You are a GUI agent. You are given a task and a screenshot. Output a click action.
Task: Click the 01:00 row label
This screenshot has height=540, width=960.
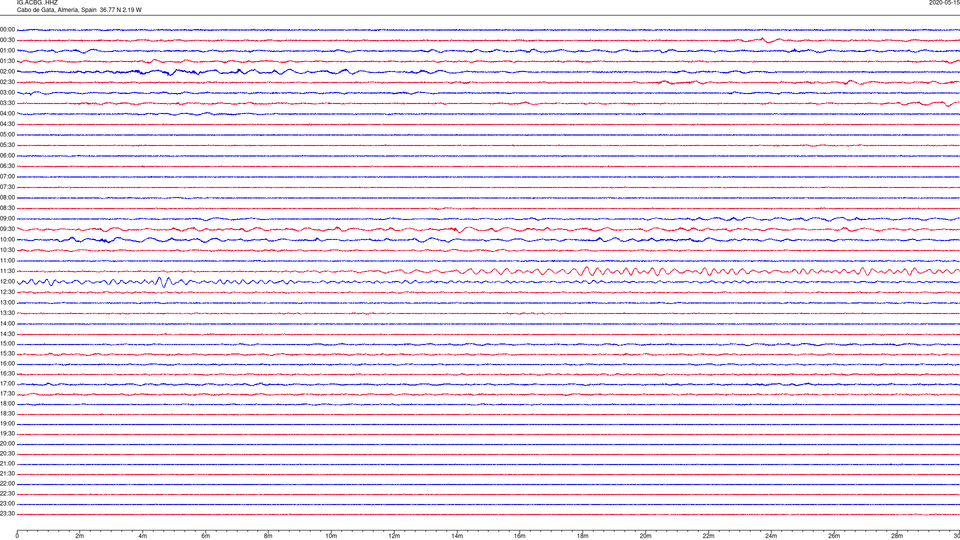click(x=7, y=51)
